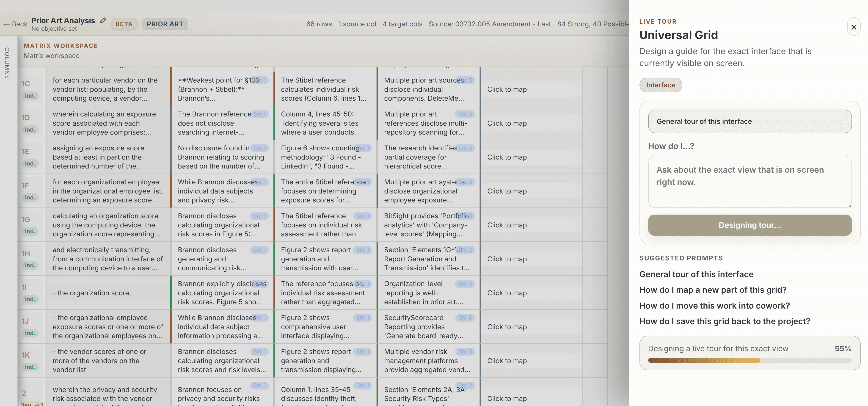
Task: Click the Src 5 badge in row 1K
Action: pyautogui.click(x=465, y=351)
